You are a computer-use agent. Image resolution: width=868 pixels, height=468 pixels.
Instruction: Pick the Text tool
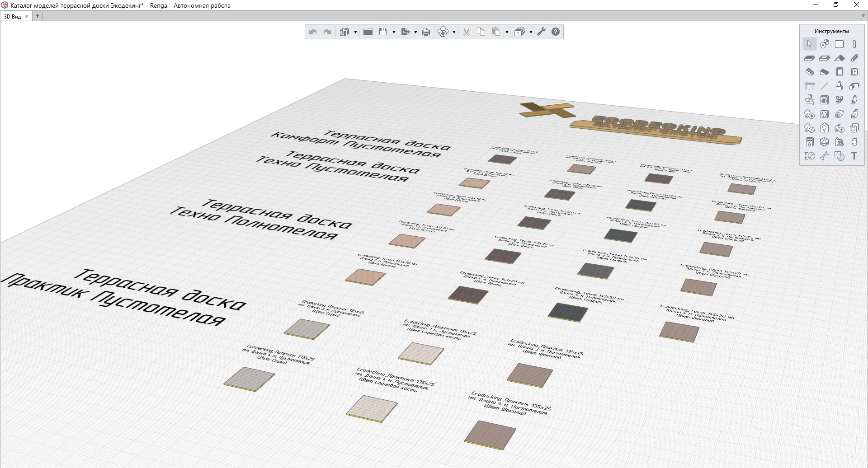854,156
